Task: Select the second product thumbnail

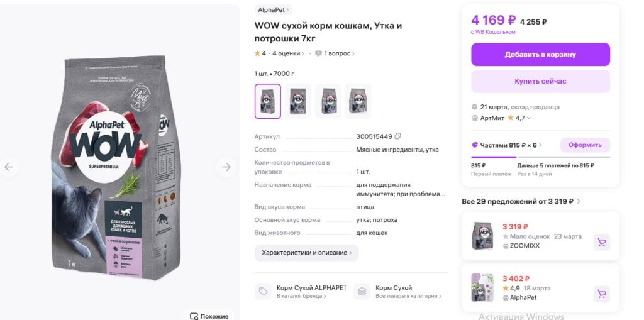Action: [x=297, y=101]
